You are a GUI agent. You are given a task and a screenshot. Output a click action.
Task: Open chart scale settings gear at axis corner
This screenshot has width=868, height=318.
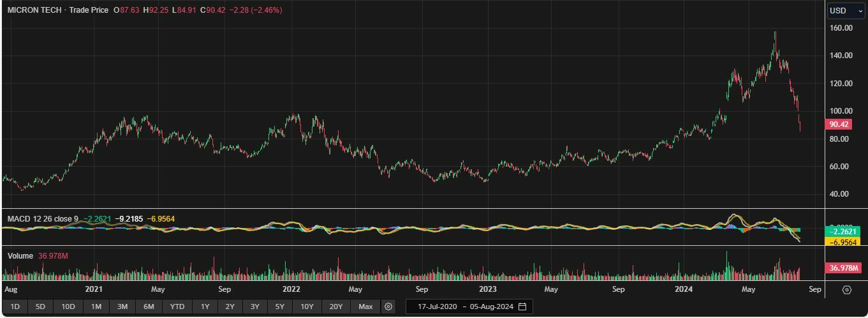click(x=847, y=290)
